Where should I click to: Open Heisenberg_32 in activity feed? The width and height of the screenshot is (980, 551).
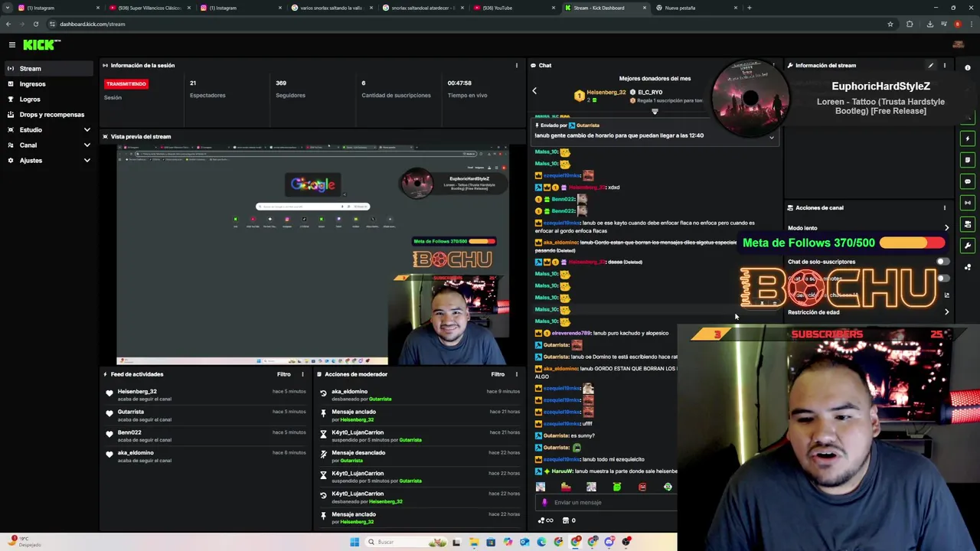tap(137, 391)
